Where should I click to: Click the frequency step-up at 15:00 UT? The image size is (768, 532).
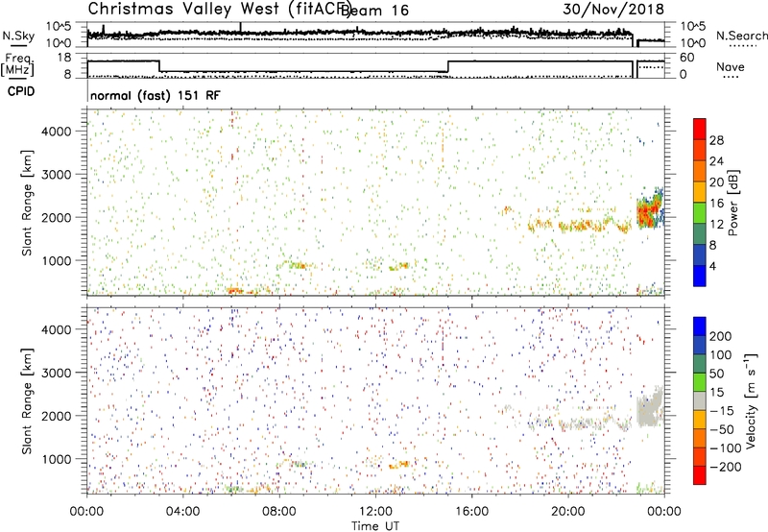click(448, 66)
